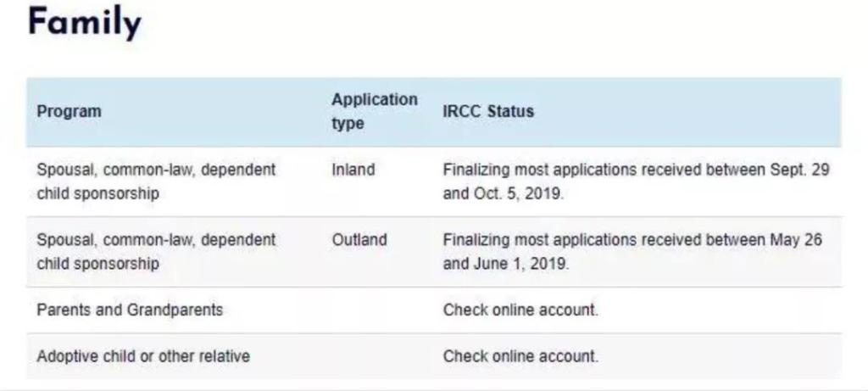This screenshot has width=868, height=391.
Task: Select the IRCC Status column header
Action: coord(488,112)
